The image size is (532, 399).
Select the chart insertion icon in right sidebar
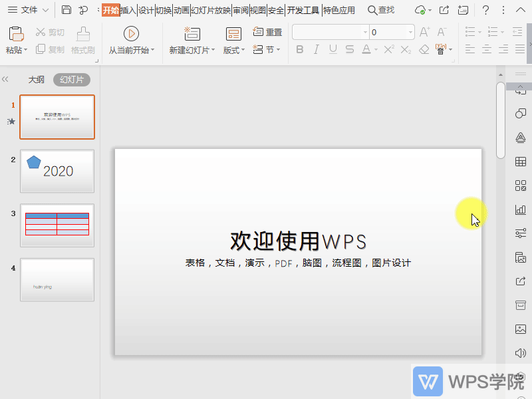coord(520,209)
